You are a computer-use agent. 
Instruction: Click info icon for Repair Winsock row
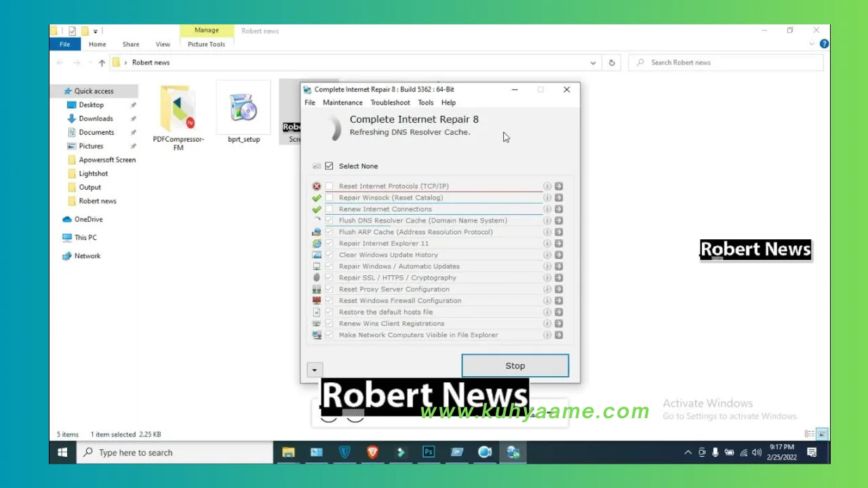[547, 198]
